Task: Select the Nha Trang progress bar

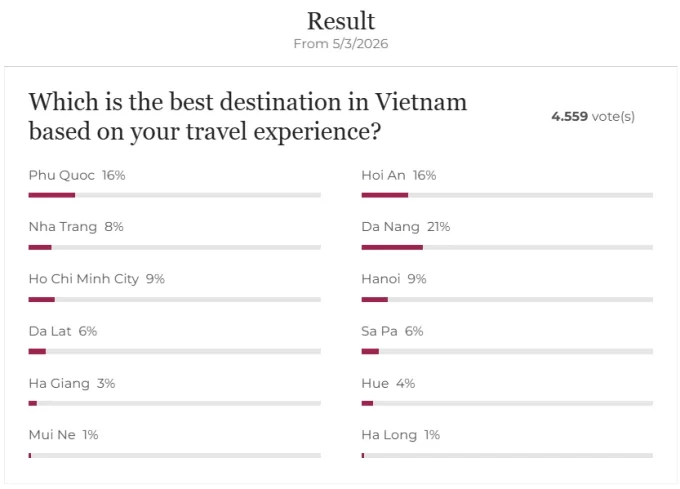Action: coord(174,247)
